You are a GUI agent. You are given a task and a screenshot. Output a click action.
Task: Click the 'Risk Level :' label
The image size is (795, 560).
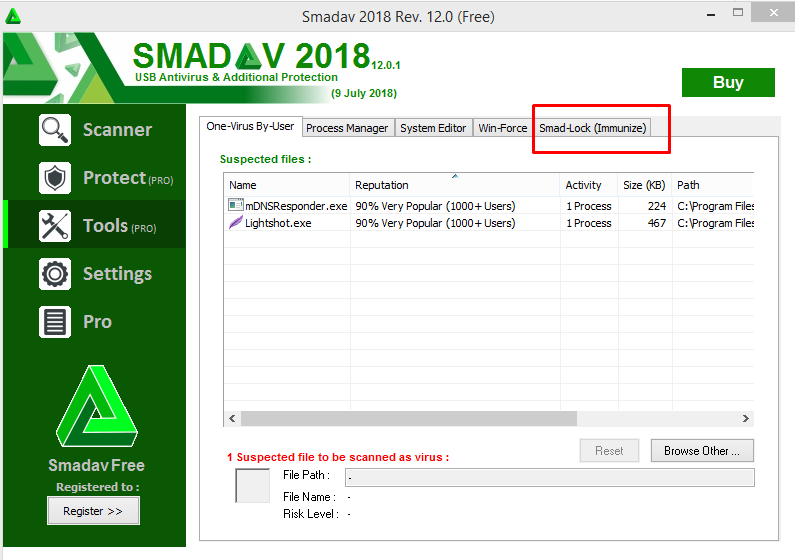point(311,514)
